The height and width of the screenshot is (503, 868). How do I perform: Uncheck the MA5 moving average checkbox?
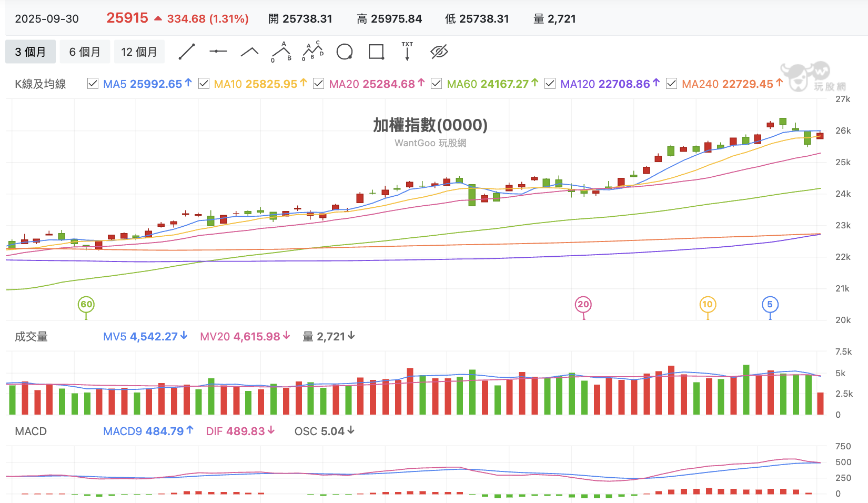(x=93, y=84)
